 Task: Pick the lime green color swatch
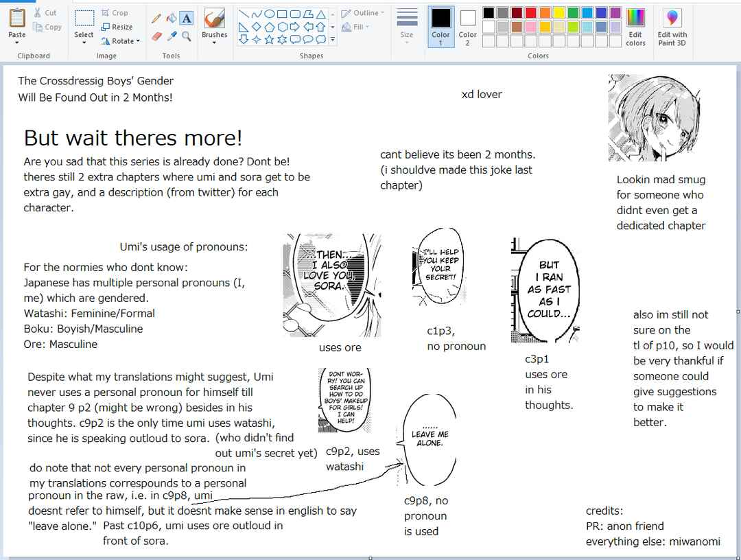[x=573, y=27]
